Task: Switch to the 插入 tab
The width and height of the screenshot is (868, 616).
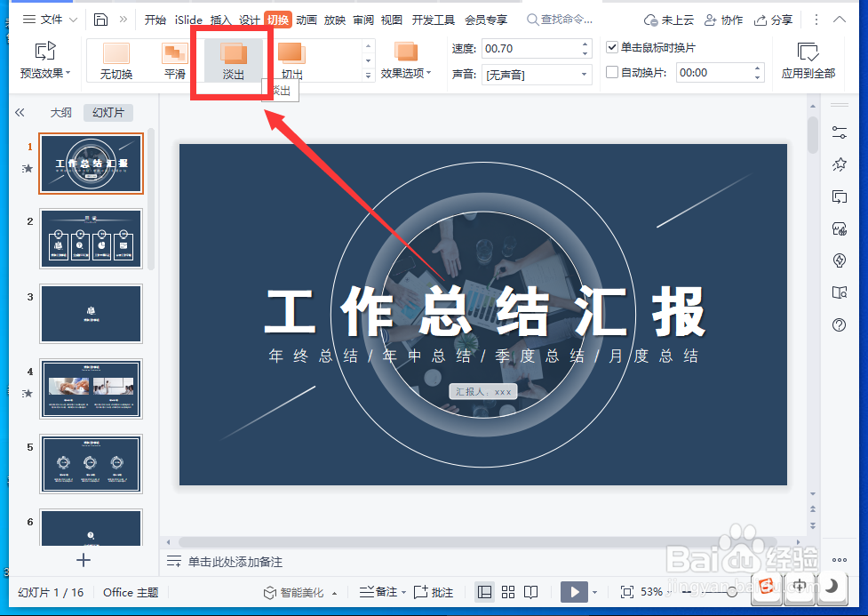Action: click(x=220, y=20)
